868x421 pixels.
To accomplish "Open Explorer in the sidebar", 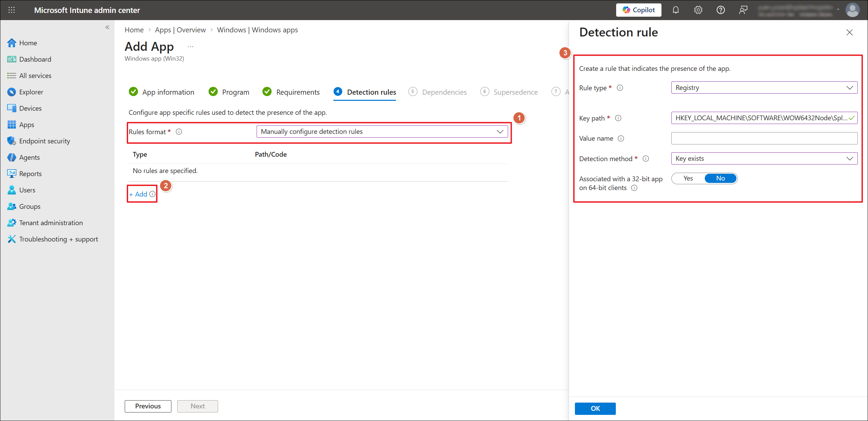I will [25, 92].
